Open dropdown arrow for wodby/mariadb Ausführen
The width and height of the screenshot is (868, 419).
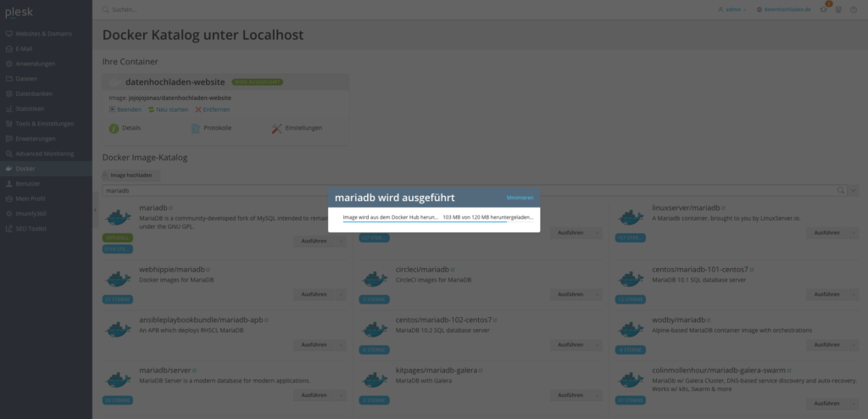[x=854, y=344]
